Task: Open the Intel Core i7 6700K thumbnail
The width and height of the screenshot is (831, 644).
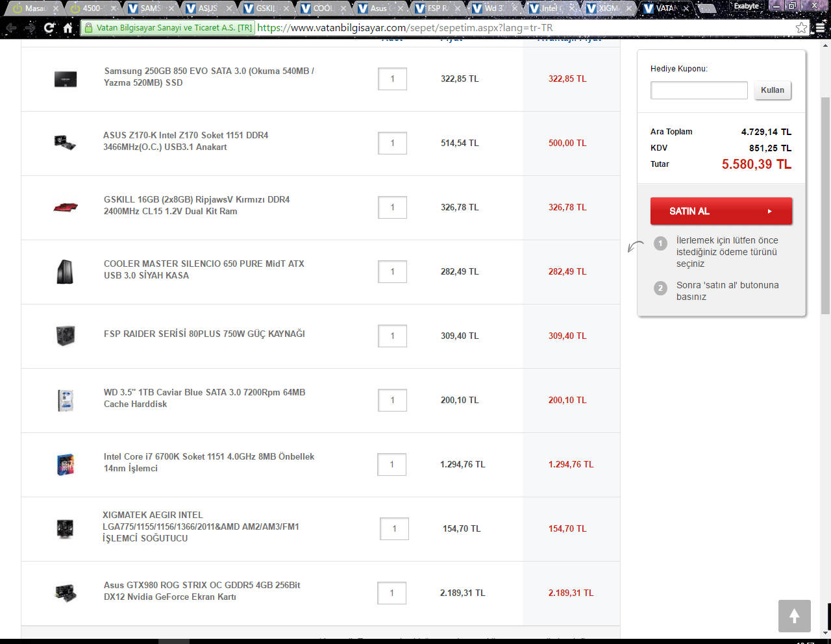Action: (x=65, y=464)
